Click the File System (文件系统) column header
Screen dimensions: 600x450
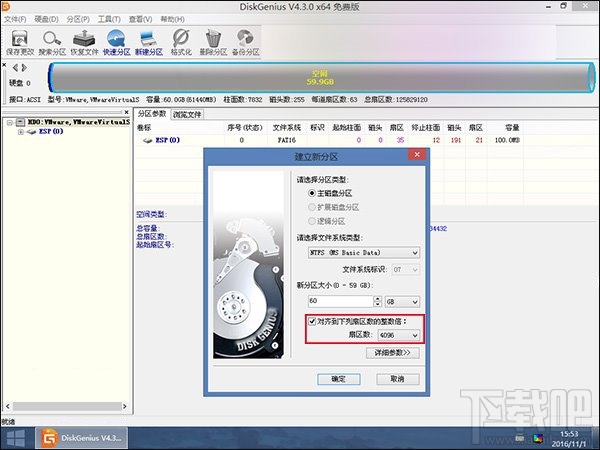[x=287, y=127]
